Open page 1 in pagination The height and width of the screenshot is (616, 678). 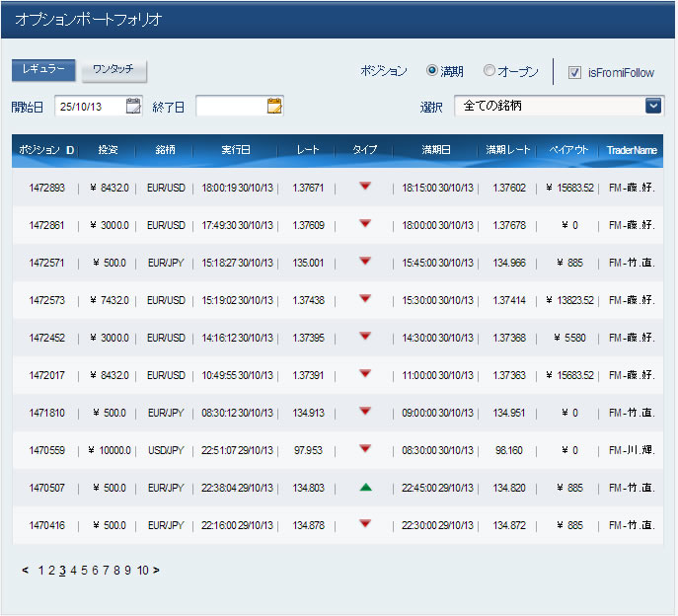[x=41, y=571]
